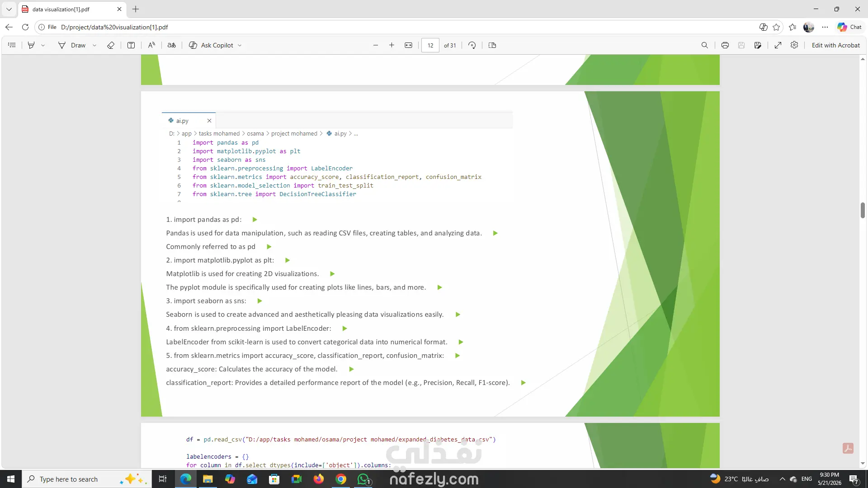Click the 'Matplotlib is used for creating 2D visualizations.' line
The height and width of the screenshot is (488, 868).
coord(242,274)
